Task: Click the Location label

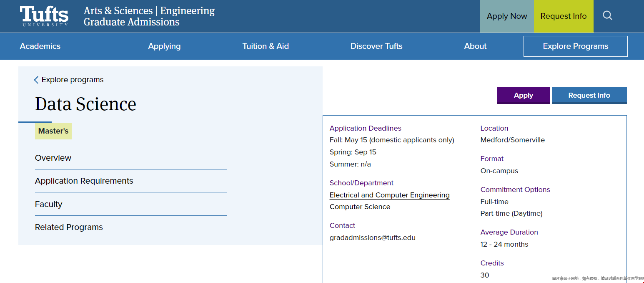Action: click(494, 128)
